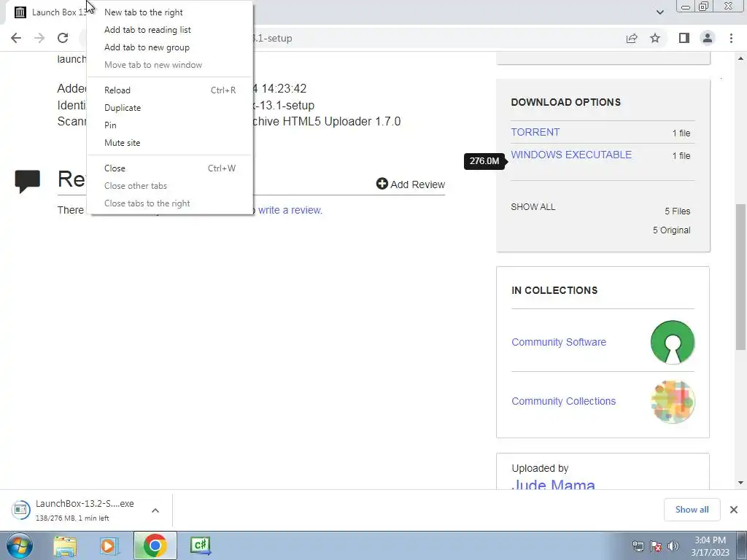Click the address bar URL text
Viewport: 747px width, 560px height.
click(x=272, y=38)
